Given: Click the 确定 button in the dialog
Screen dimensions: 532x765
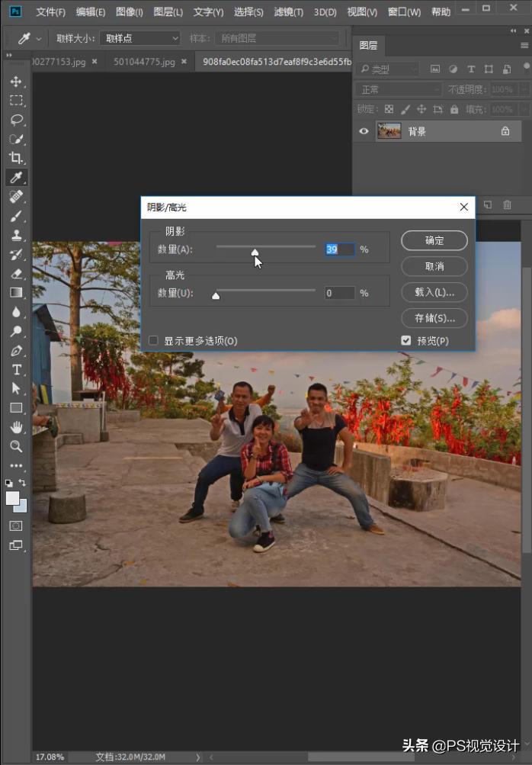Looking at the screenshot, I should tap(434, 240).
